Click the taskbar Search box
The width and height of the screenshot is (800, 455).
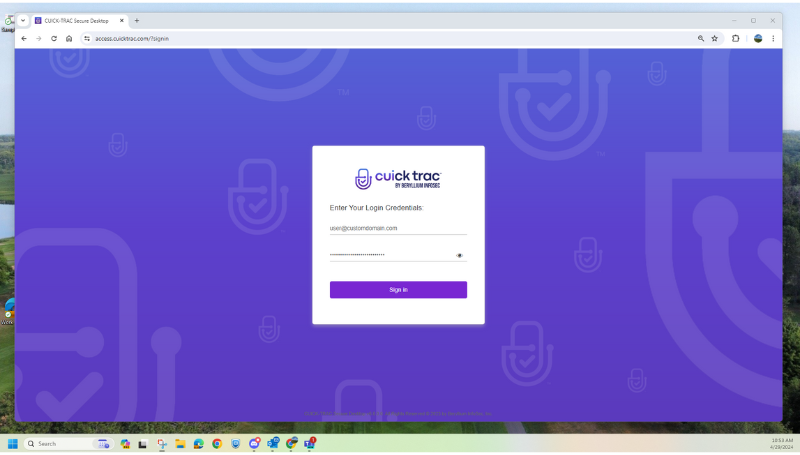[68, 444]
